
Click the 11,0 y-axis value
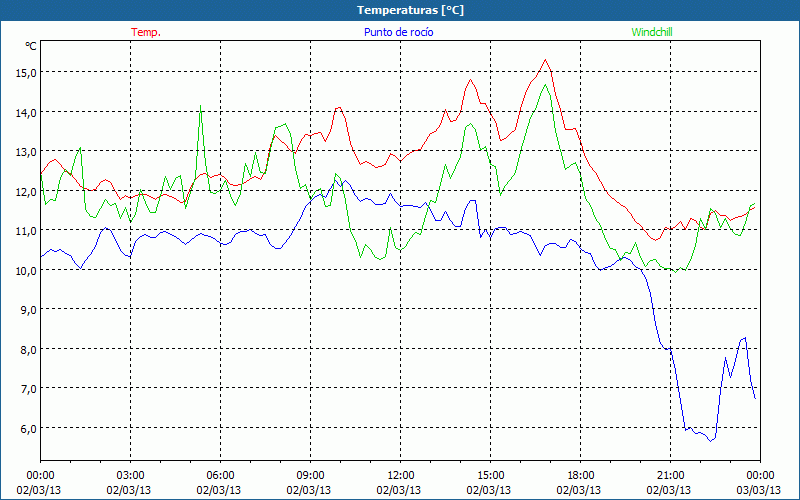coord(26,231)
